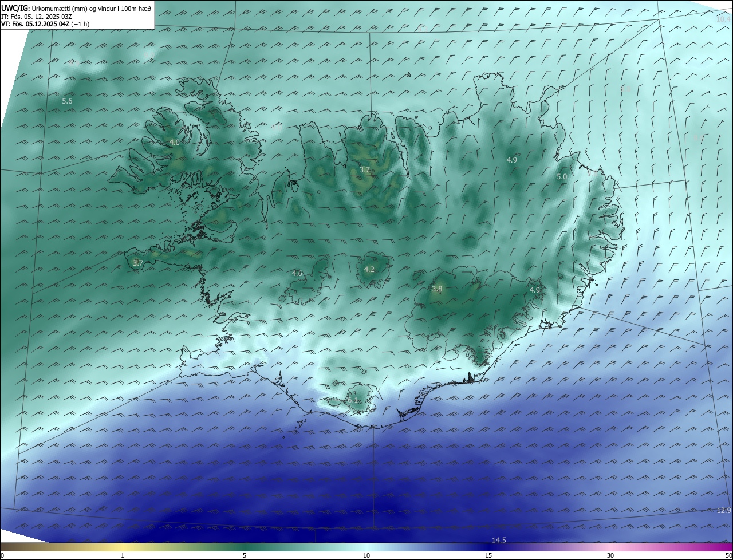Click the 30 tick label on the color scale

point(610,555)
